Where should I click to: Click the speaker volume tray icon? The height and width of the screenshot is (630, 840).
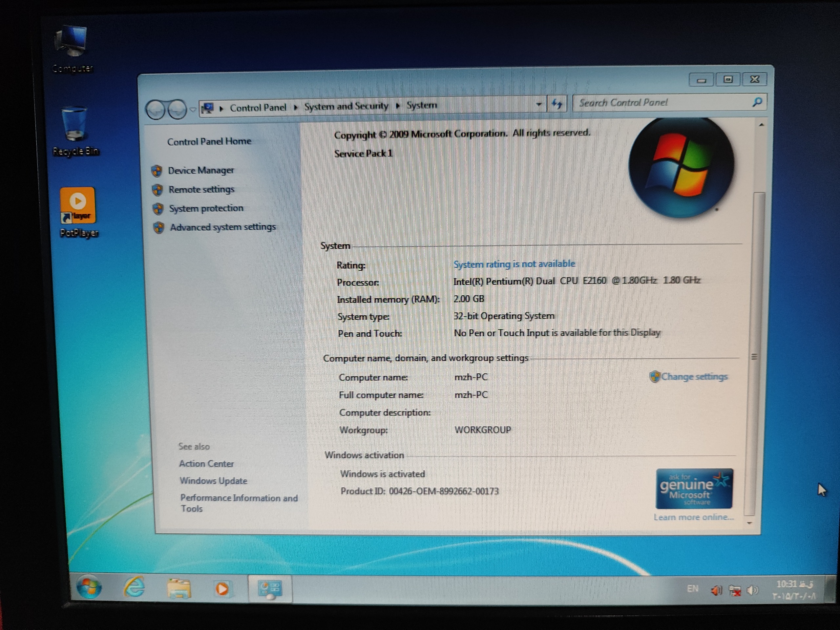752,590
